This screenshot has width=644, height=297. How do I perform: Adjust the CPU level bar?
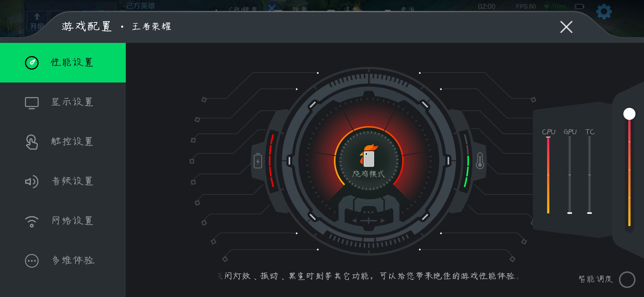click(x=548, y=175)
